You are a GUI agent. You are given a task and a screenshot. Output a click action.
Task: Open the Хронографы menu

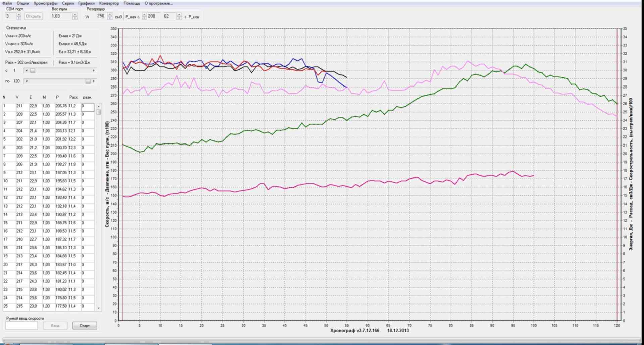tap(46, 3)
